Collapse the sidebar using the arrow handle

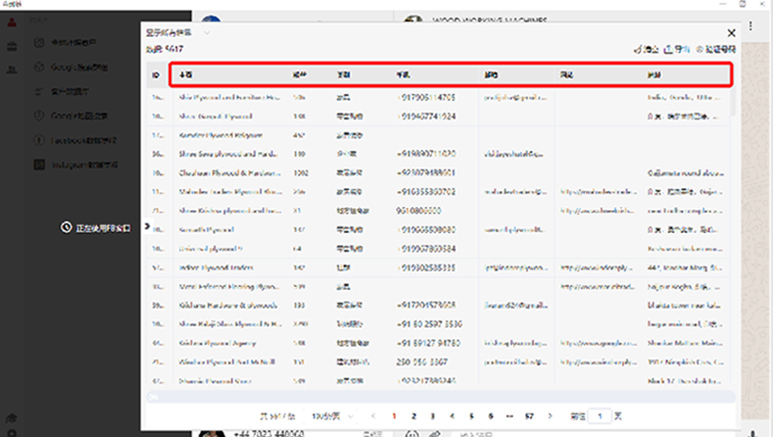point(147,227)
